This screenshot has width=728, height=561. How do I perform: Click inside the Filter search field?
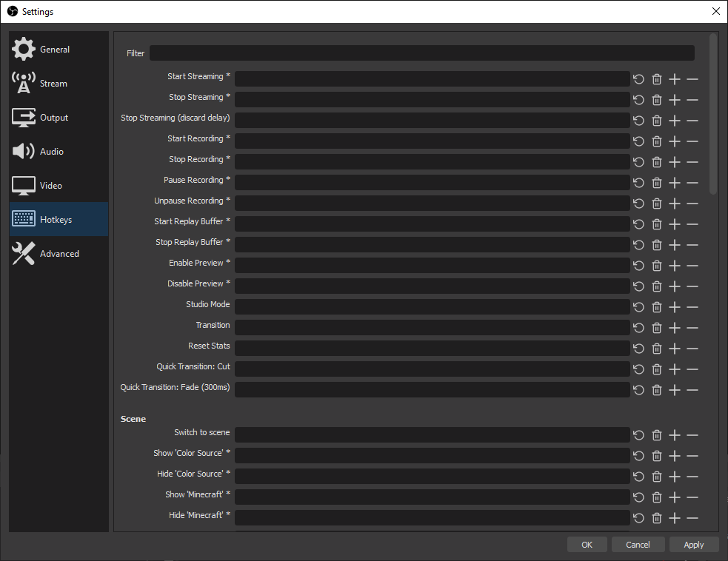422,53
